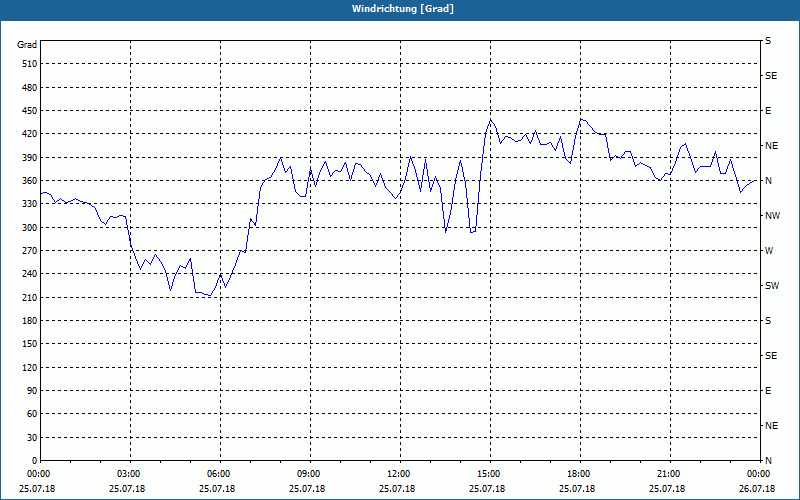Select the 60 y-axis tick label
This screenshot has height=500, width=800.
click(x=32, y=414)
